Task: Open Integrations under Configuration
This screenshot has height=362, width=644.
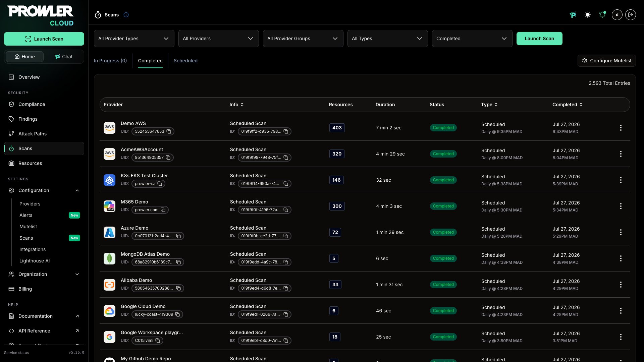Action: tap(33, 249)
